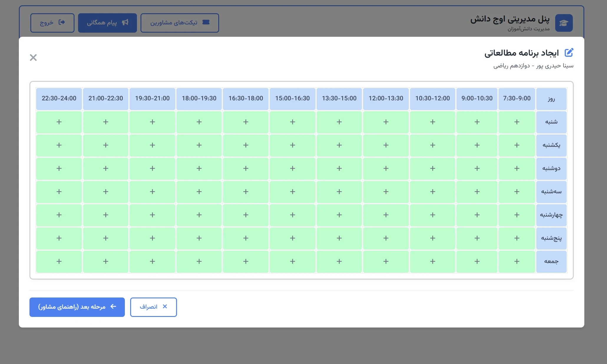Add session for پنج‌شنبه at 15:00-16:30
Image resolution: width=607 pixels, height=364 pixels.
[x=292, y=238]
